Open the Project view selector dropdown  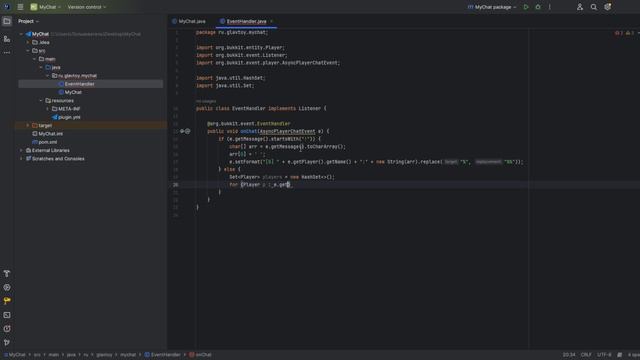28,21
